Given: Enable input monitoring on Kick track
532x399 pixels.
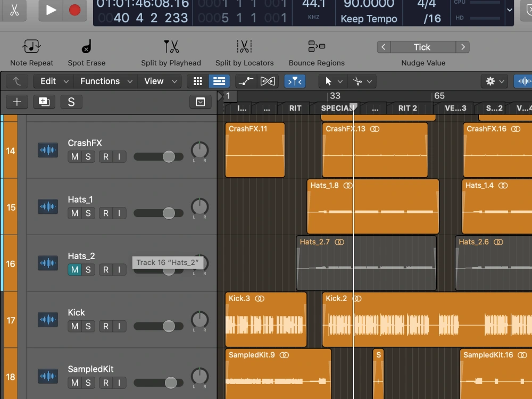Looking at the screenshot, I should click(119, 326).
